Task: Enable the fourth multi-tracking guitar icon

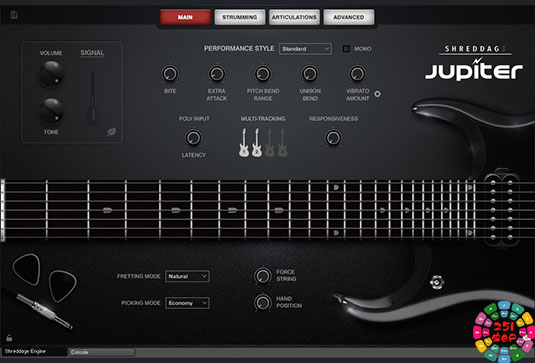Action: point(282,143)
